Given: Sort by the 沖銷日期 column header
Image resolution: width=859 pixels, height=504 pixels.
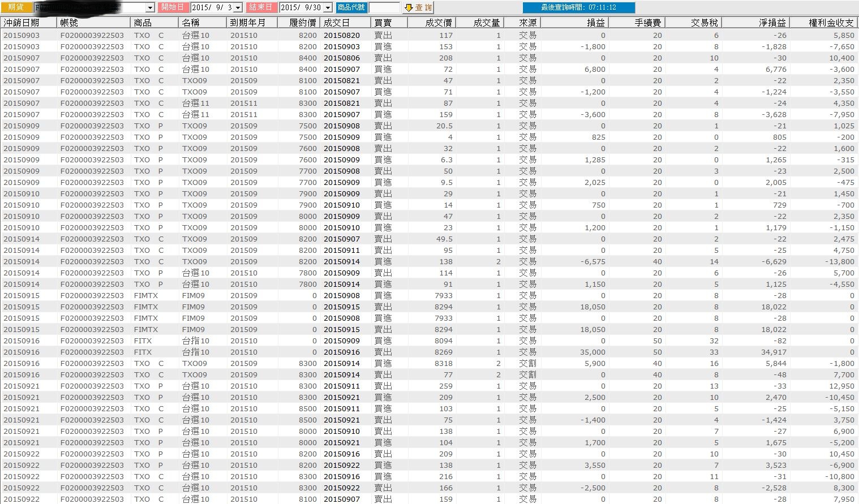Looking at the screenshot, I should click(x=29, y=23).
